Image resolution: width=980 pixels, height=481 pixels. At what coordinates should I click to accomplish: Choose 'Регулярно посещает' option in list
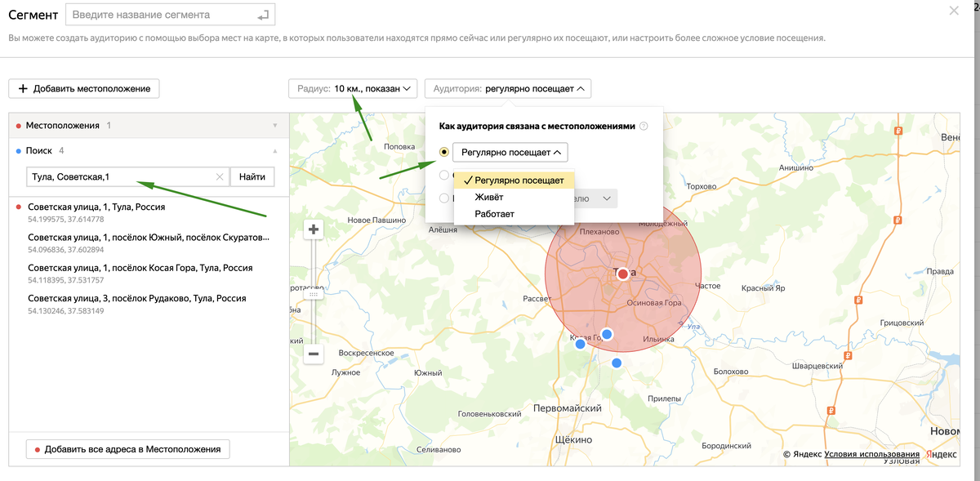pyautogui.click(x=514, y=180)
